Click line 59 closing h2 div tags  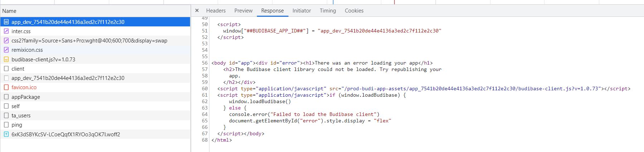point(239,82)
